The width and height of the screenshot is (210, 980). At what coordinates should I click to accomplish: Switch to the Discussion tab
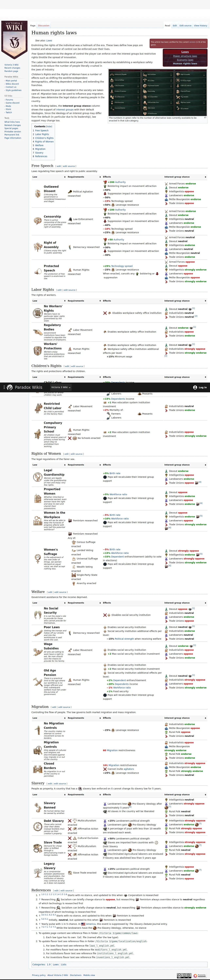44,25
